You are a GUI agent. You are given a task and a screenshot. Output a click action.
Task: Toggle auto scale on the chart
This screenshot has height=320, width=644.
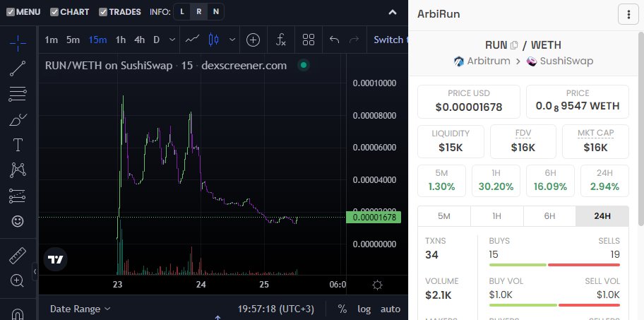(390, 309)
